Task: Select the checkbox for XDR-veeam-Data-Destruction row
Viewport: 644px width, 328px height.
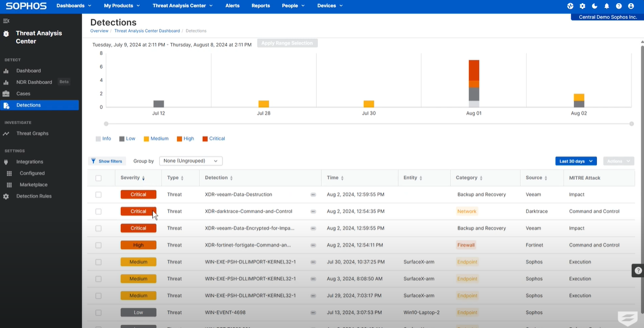Action: tap(98, 194)
